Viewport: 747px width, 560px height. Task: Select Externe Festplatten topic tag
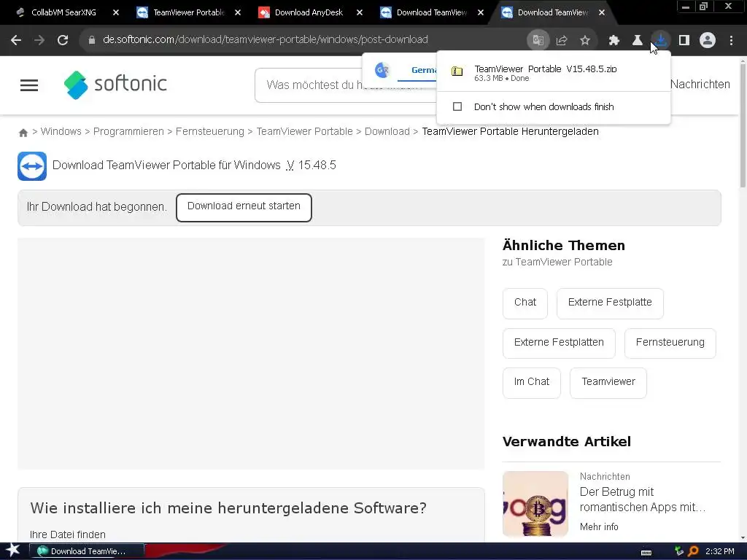point(559,343)
